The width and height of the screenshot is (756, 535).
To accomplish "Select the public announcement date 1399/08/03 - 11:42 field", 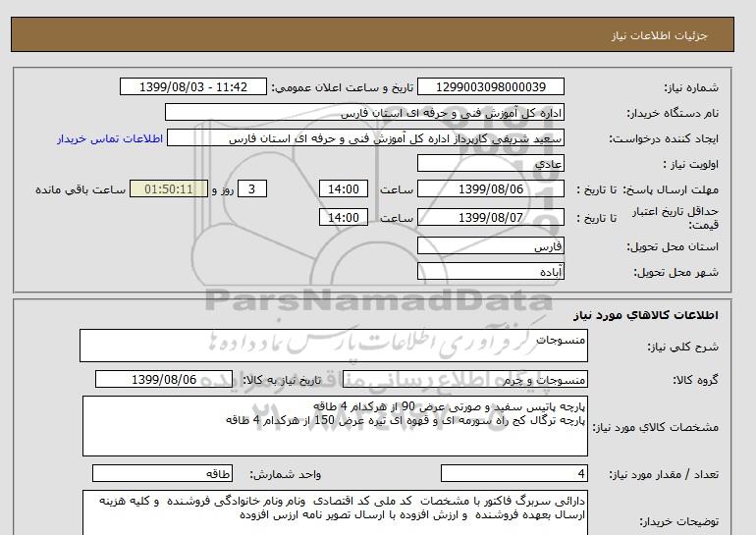I will coord(192,86).
